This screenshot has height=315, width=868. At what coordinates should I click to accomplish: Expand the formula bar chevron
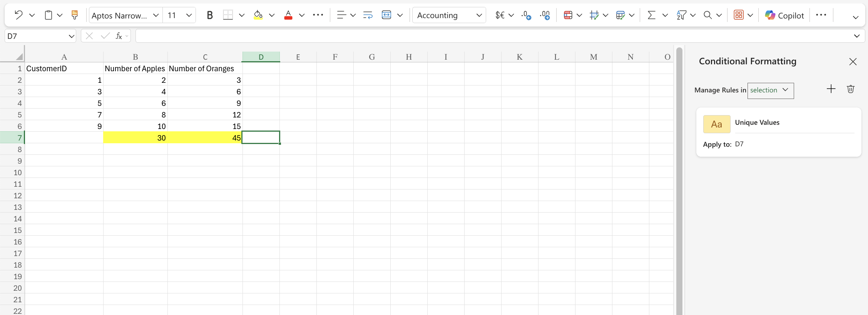tap(857, 36)
